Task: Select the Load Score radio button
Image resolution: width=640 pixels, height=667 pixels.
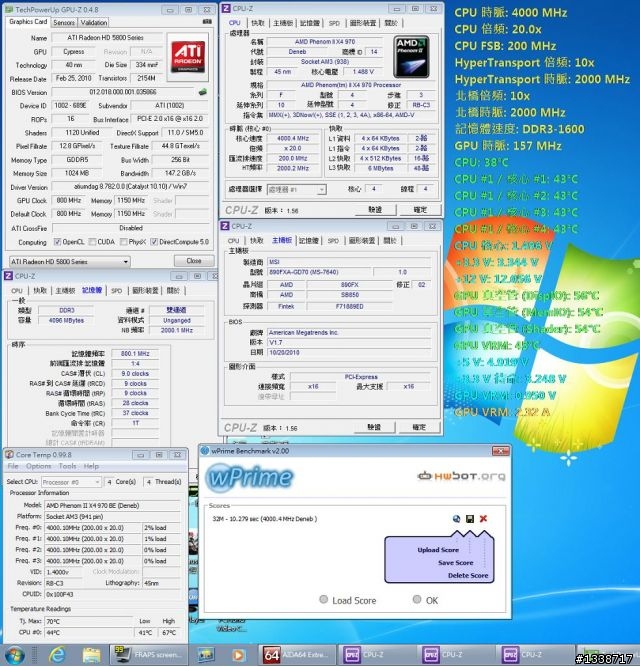Action: (x=324, y=599)
